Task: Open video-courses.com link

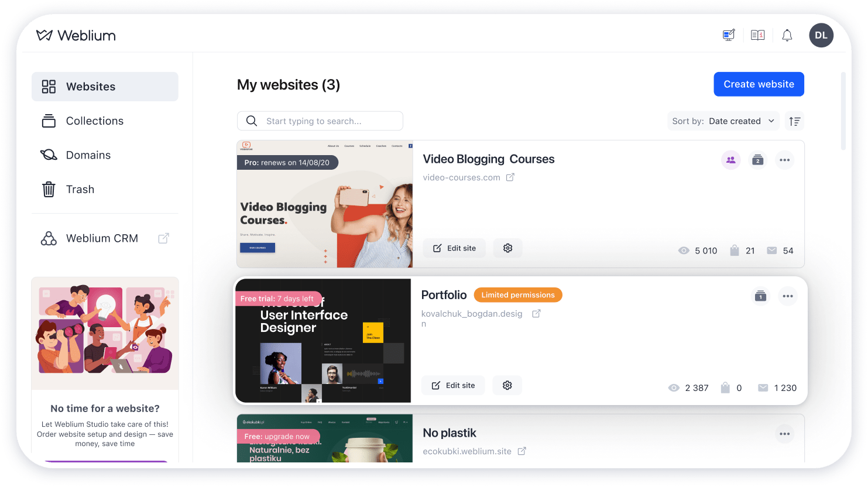Action: coord(461,177)
